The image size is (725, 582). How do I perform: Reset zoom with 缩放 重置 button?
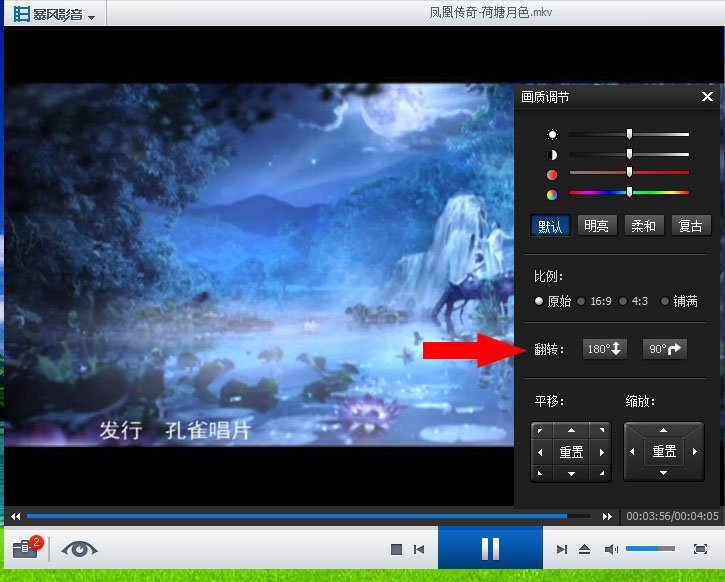tap(664, 451)
